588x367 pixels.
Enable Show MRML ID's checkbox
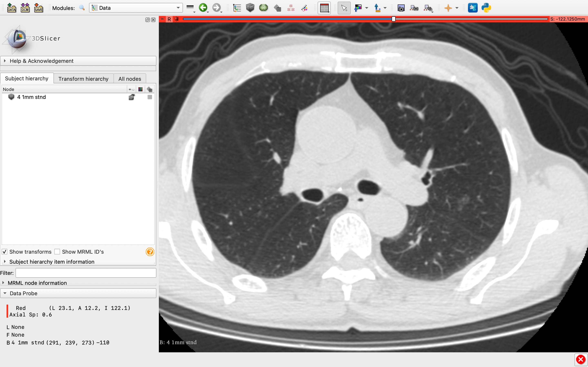[57, 252]
